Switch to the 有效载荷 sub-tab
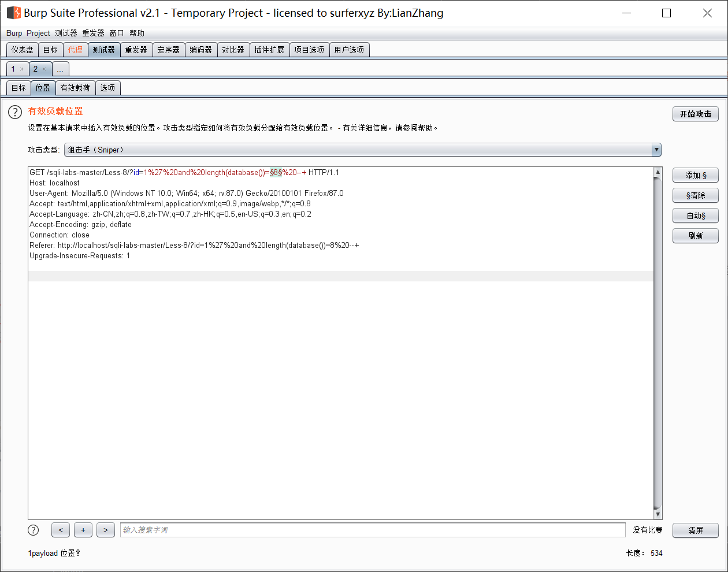 pyautogui.click(x=75, y=88)
